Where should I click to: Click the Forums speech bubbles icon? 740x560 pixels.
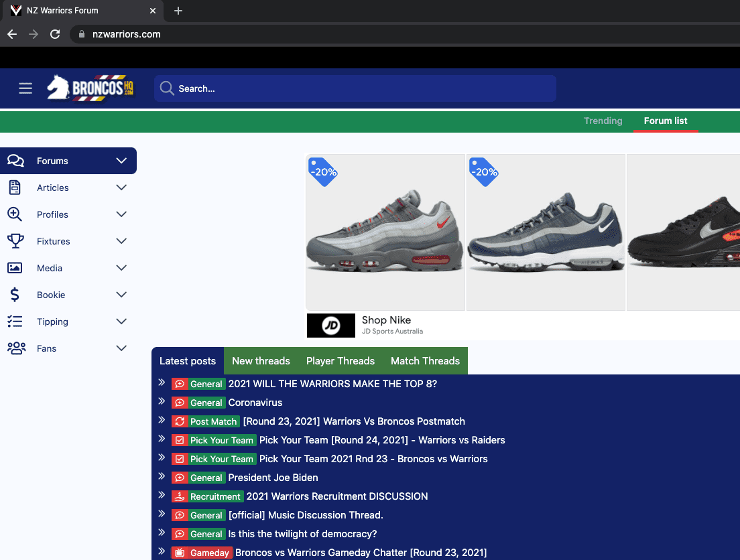(x=15, y=161)
